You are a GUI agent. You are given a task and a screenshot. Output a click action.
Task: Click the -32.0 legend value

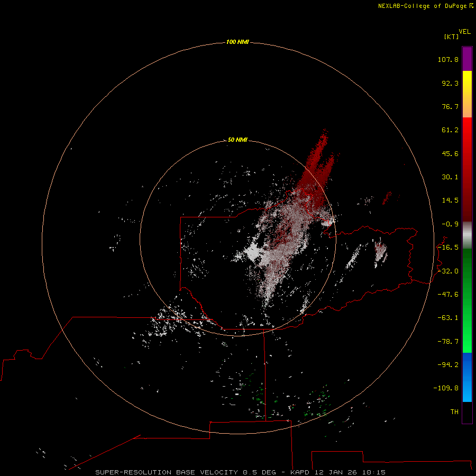click(x=448, y=271)
